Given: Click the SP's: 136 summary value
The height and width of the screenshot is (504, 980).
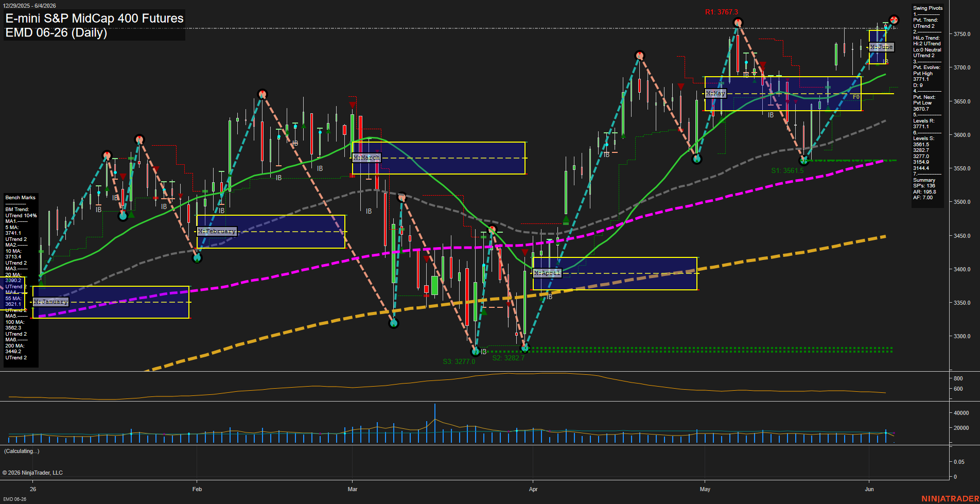Looking at the screenshot, I should 924,186.
